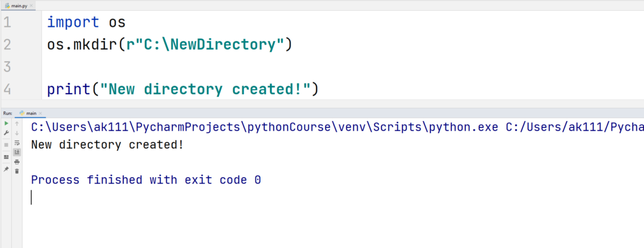Close the main.py editor tab
The width and height of the screenshot is (644, 248).
coord(32,6)
